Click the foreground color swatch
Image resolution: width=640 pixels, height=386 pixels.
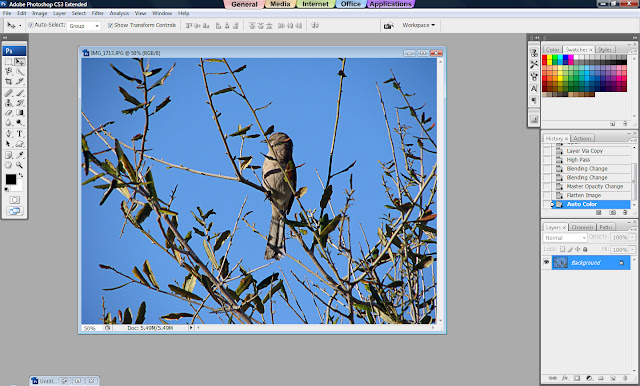11,179
